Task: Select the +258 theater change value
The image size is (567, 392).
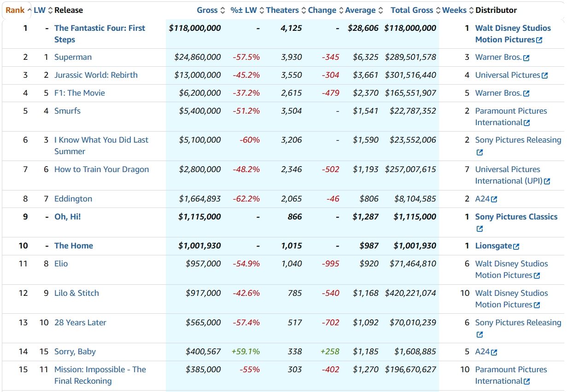Action: click(330, 352)
